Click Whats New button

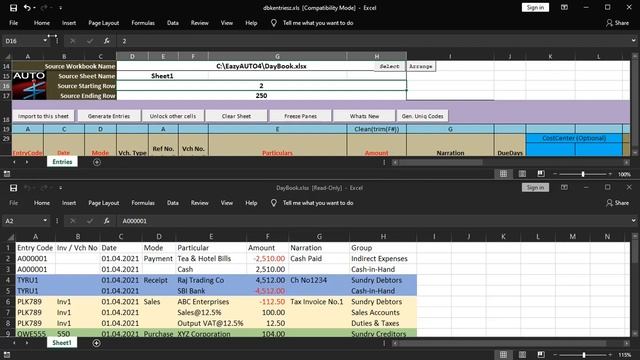click(364, 116)
